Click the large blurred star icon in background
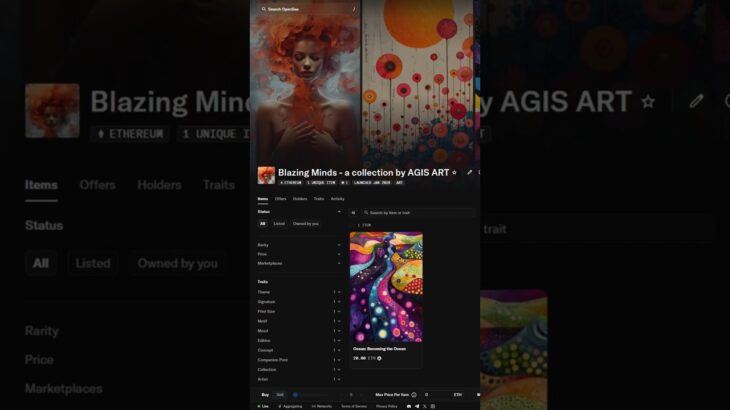Image resolution: width=730 pixels, height=410 pixels. (648, 101)
